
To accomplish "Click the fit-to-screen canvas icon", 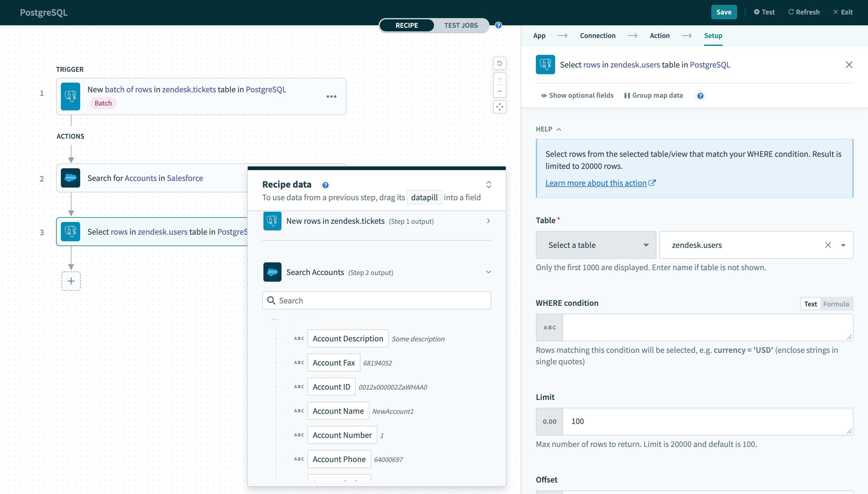I will click(499, 107).
